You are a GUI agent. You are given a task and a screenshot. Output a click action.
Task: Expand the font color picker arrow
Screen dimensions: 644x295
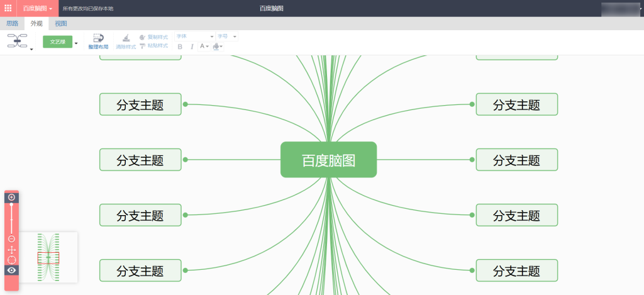[208, 47]
